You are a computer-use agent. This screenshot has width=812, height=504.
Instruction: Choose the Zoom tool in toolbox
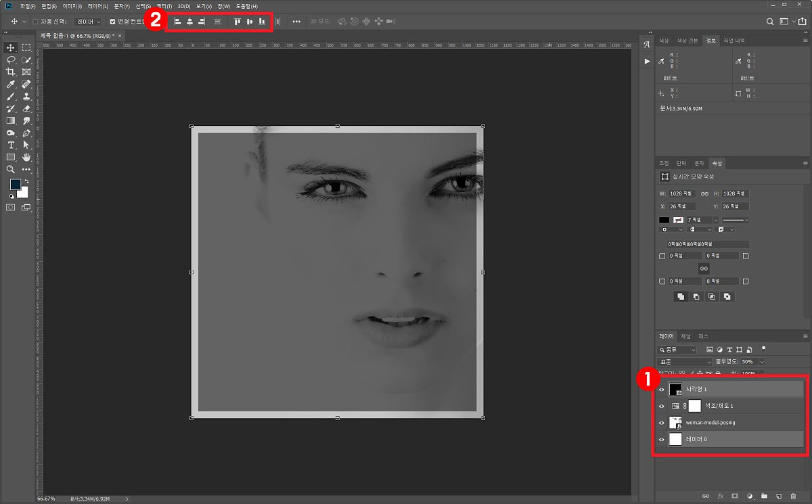(11, 170)
